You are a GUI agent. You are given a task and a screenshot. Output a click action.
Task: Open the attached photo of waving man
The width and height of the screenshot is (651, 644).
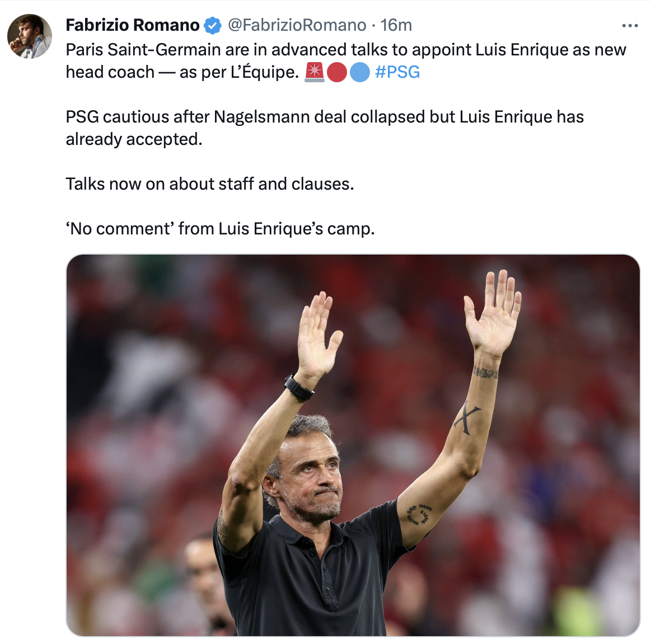[x=353, y=445]
